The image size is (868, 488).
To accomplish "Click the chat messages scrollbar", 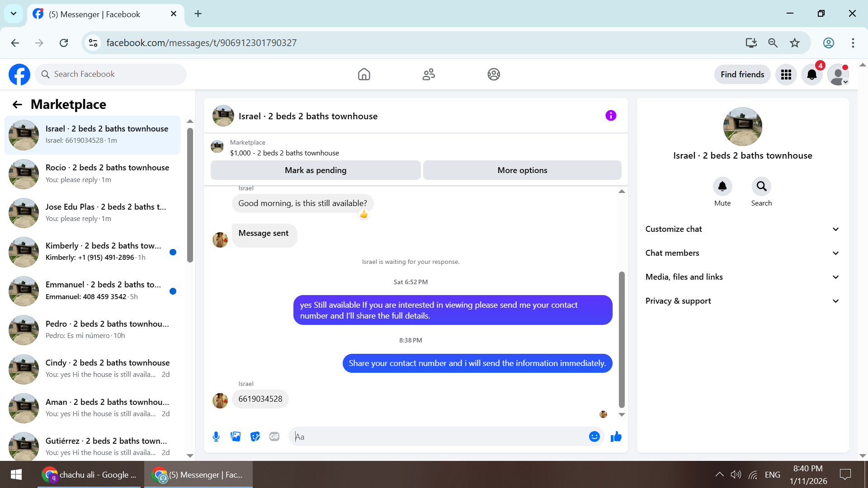I will (x=622, y=339).
